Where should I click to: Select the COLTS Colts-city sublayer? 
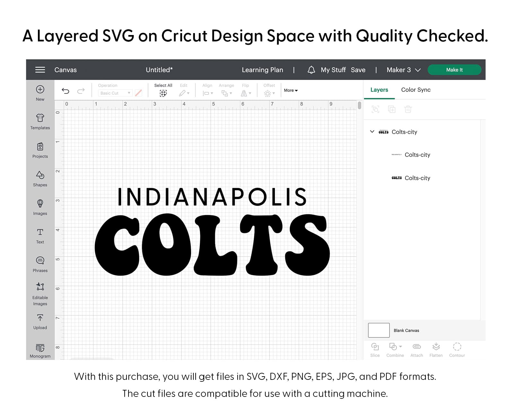tap(411, 178)
